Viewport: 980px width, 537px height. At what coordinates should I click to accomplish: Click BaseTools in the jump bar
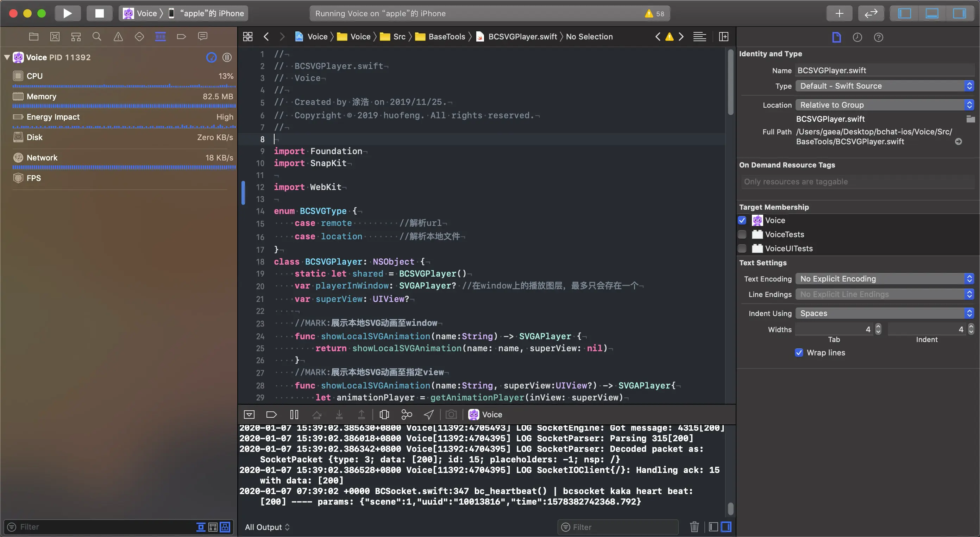coord(446,37)
